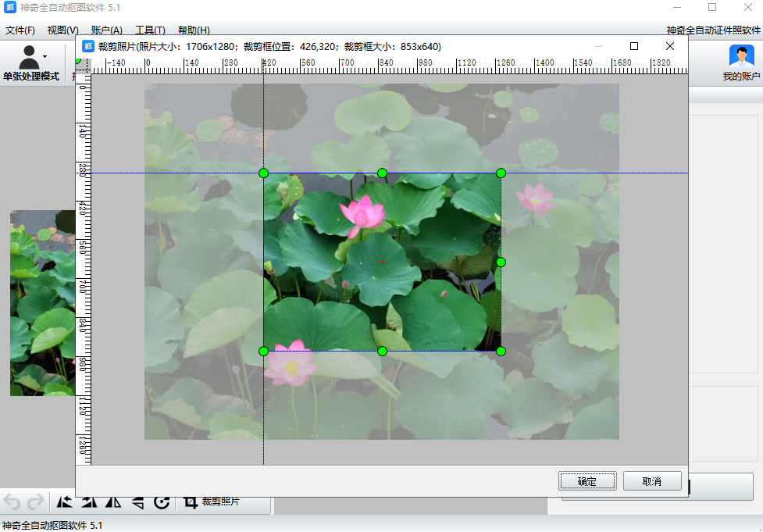The image size is (763, 532).
Task: Confirm crop by clicking 确定
Action: pos(587,481)
